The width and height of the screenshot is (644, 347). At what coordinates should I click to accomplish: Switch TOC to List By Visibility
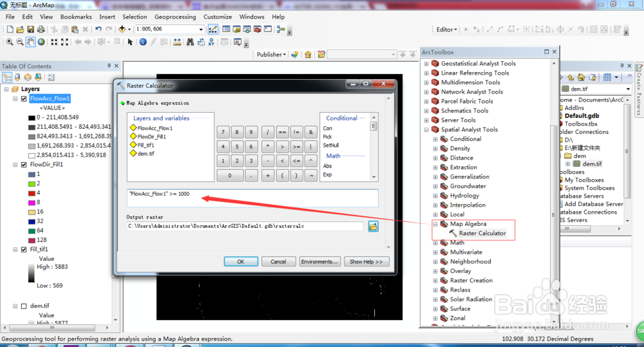click(x=28, y=77)
